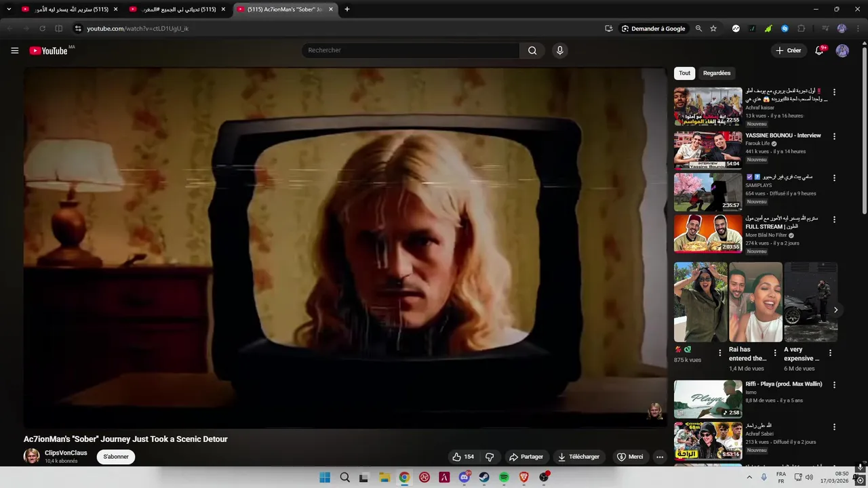Screen dimensions: 868x488
Task: Open the Chrome extensions puzzle icon
Action: pos(801,28)
